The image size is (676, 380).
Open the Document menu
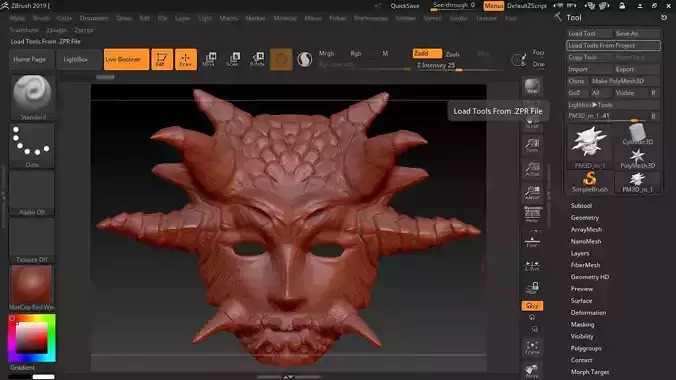coord(94,18)
